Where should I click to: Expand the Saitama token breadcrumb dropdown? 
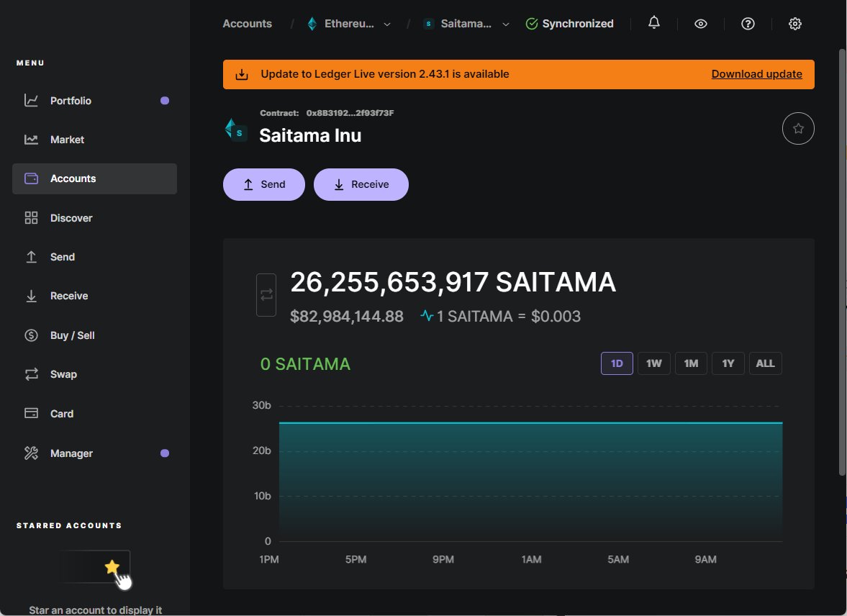tap(466, 24)
